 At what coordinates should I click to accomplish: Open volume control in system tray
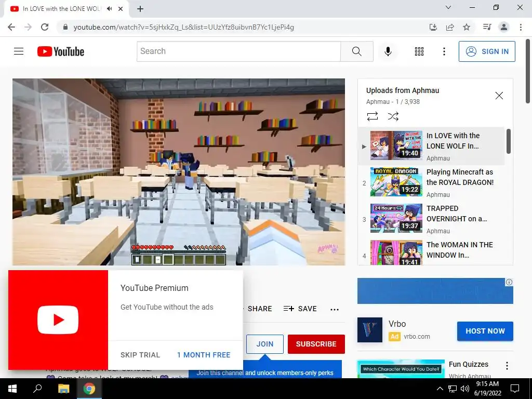465,389
